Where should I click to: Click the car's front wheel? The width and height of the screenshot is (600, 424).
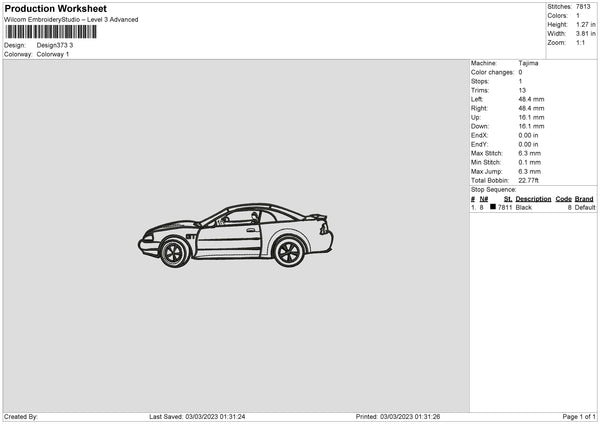coord(174,253)
